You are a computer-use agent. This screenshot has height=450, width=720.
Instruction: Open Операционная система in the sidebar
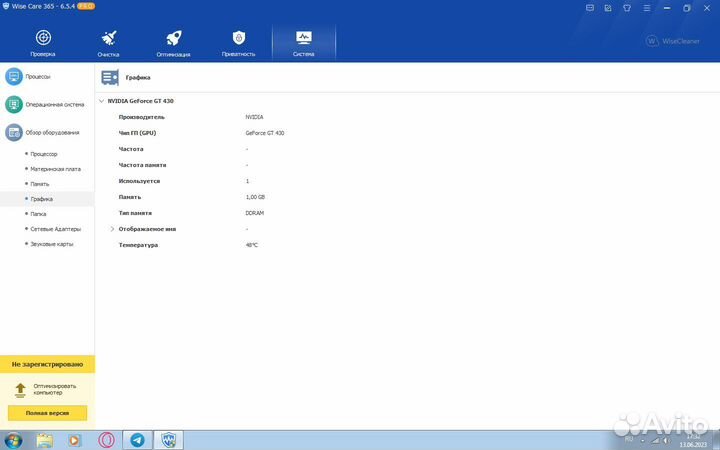(x=47, y=104)
